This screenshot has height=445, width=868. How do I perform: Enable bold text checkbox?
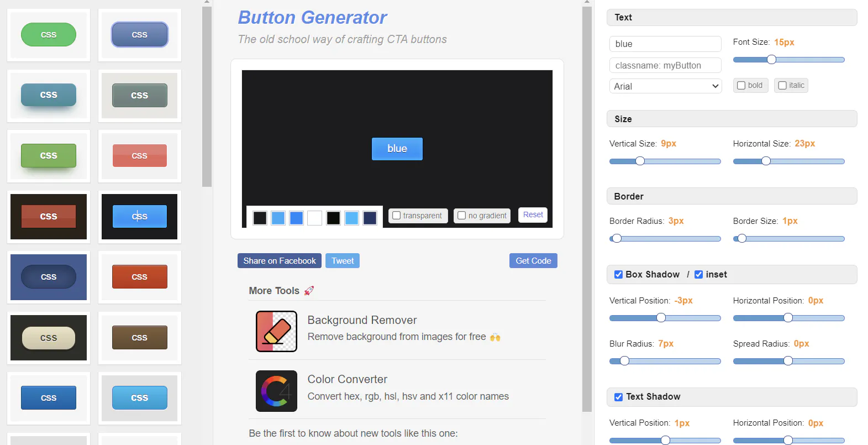(x=741, y=86)
